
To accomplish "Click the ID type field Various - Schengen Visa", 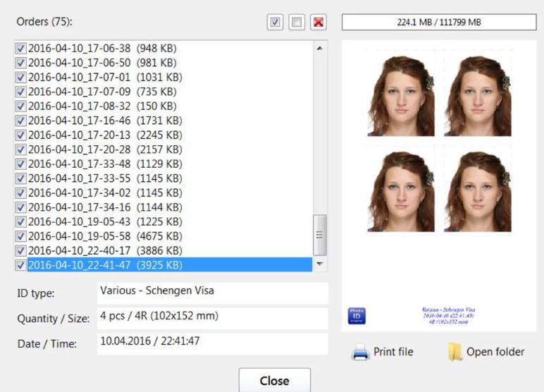I will pyautogui.click(x=213, y=293).
